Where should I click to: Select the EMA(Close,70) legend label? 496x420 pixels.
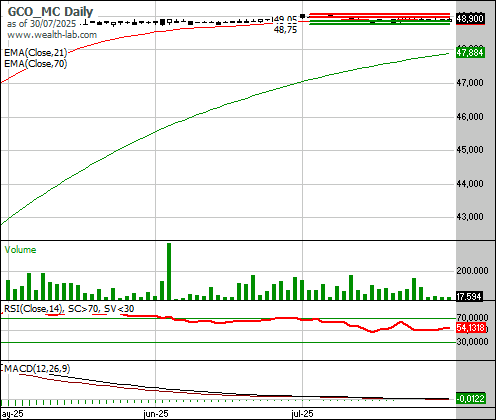point(36,63)
